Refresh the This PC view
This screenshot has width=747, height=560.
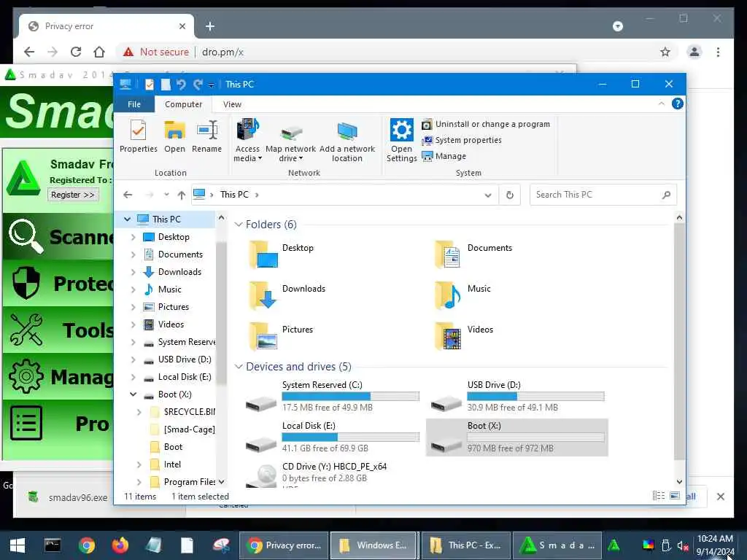click(510, 195)
